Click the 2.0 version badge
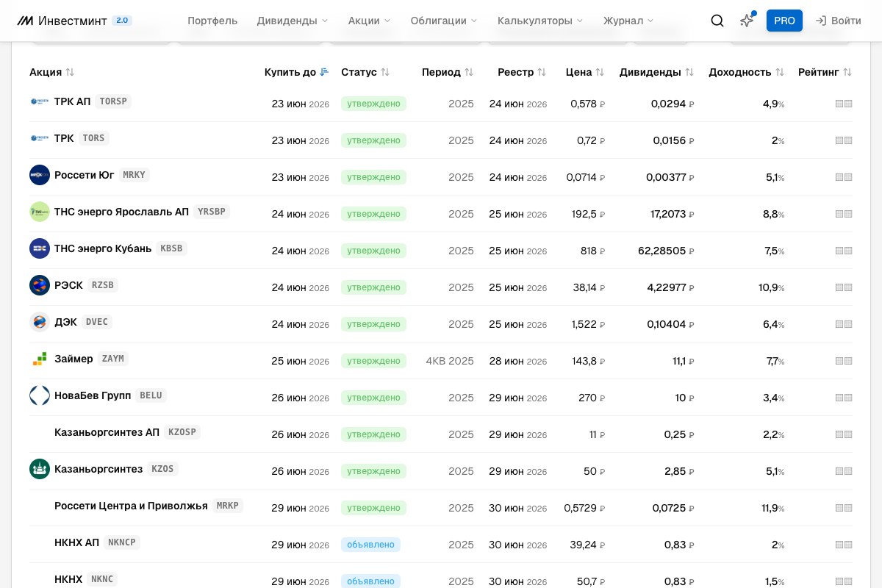 (x=122, y=21)
